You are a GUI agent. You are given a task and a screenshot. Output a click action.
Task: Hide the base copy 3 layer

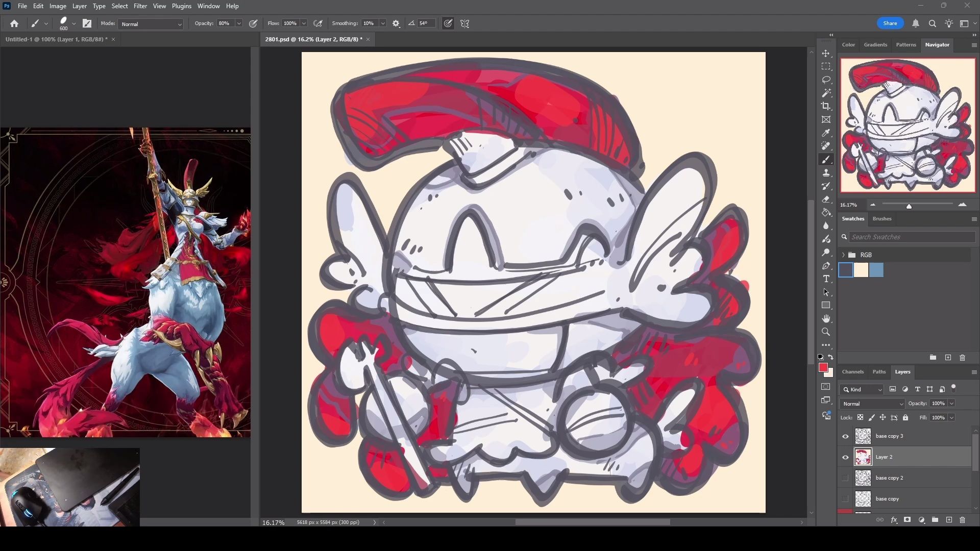tap(845, 436)
